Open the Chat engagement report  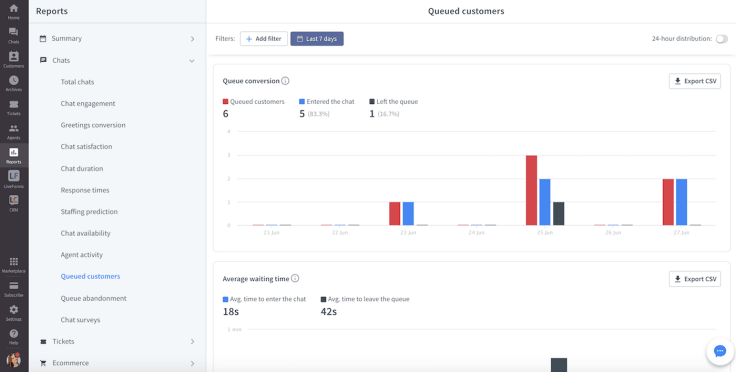tap(88, 103)
